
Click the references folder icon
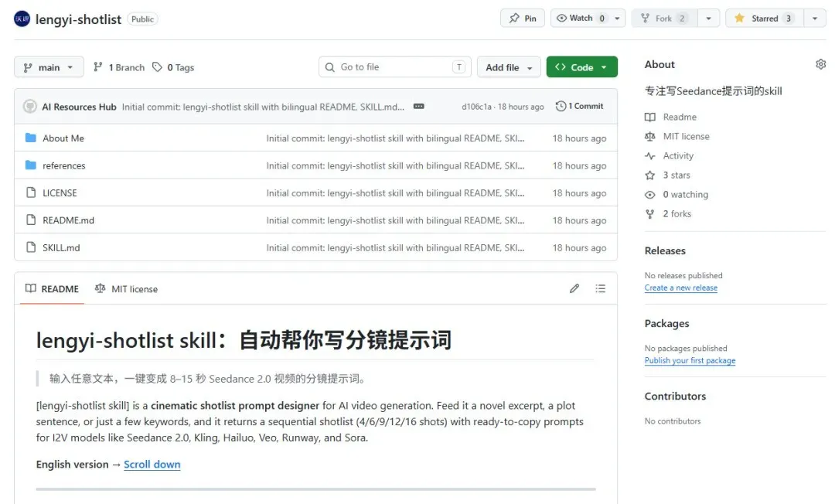click(x=31, y=165)
